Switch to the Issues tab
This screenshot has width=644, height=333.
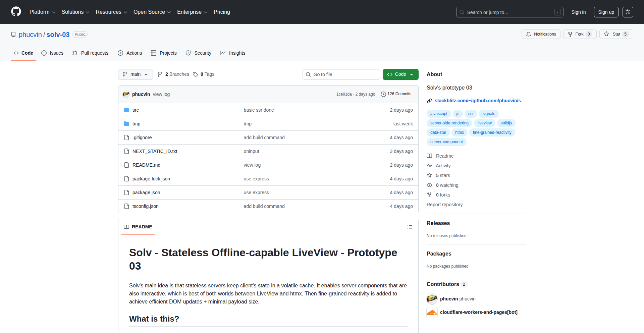click(x=52, y=53)
